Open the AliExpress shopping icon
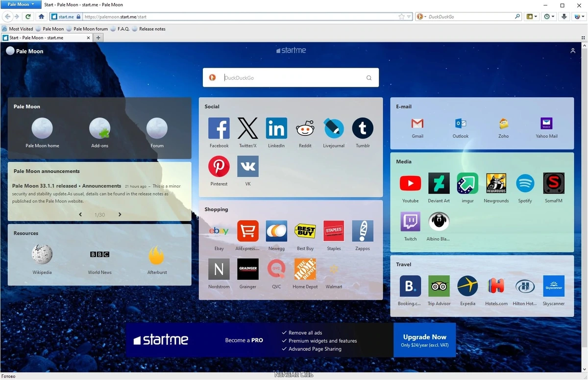 click(x=248, y=231)
